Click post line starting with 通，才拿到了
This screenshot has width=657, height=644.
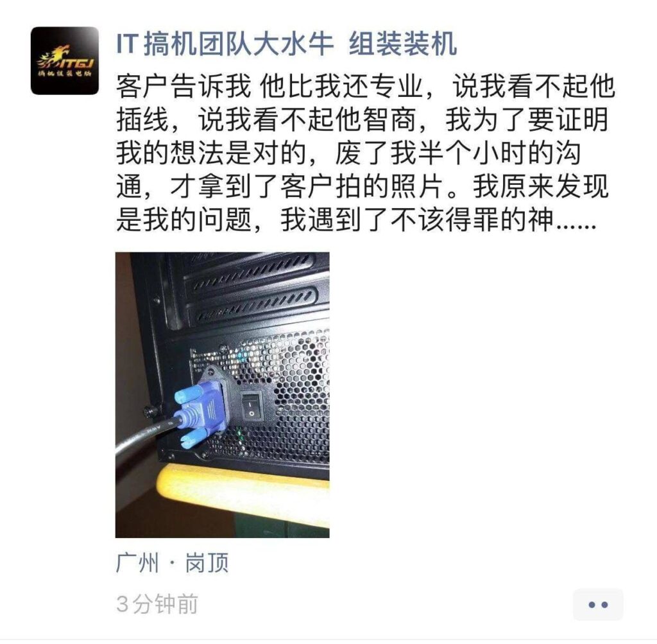(362, 186)
